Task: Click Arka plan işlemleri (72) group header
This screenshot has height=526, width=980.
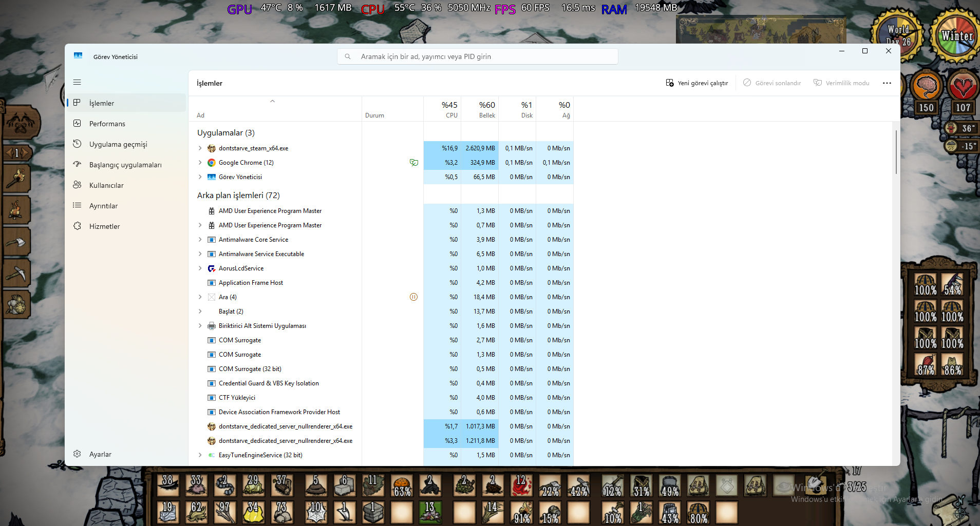Action: 238,196
